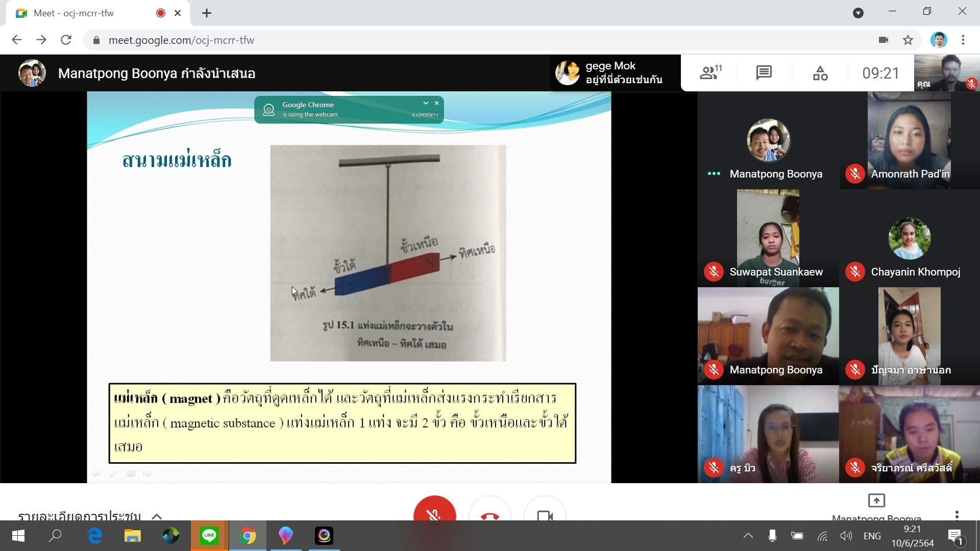The height and width of the screenshot is (551, 980).
Task: Toggle the camera button in the bottom bar
Action: (545, 514)
